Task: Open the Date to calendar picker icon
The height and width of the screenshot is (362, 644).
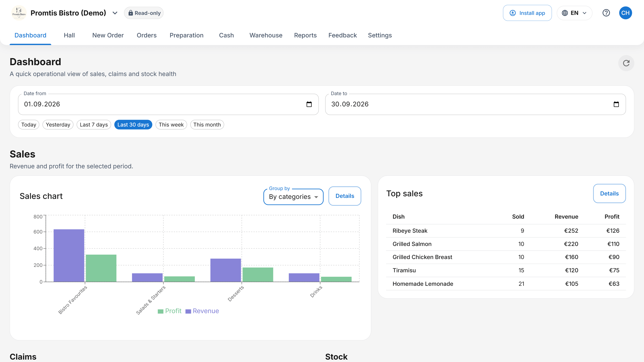Action: click(x=616, y=104)
